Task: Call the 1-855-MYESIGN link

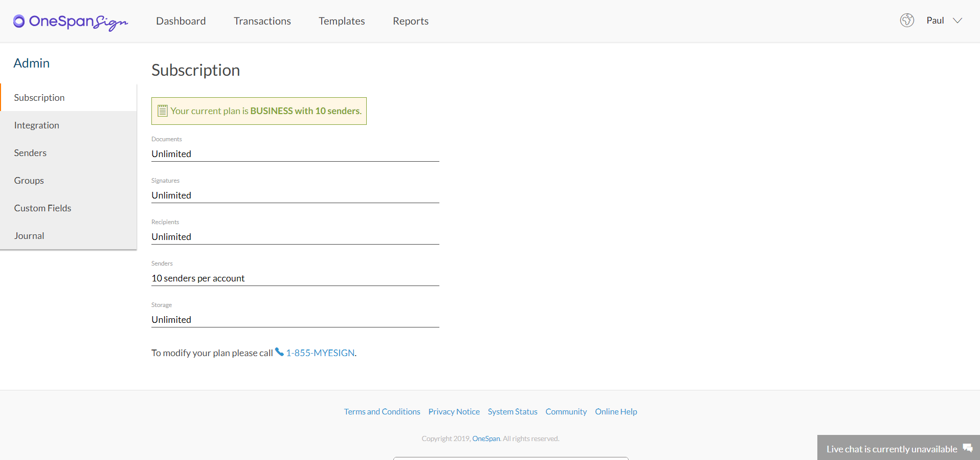Action: coord(320,353)
